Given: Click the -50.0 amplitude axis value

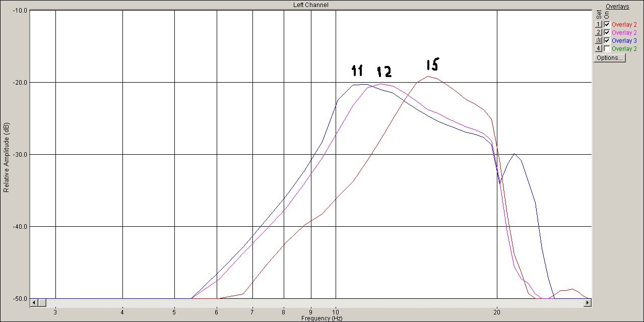Looking at the screenshot, I should pyautogui.click(x=21, y=299).
